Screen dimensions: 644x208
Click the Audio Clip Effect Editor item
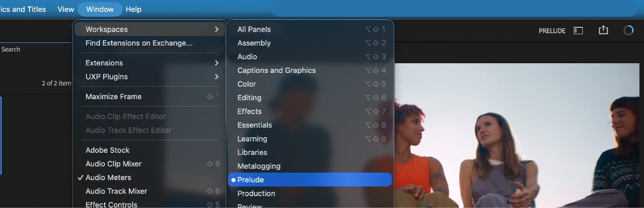click(x=150, y=116)
